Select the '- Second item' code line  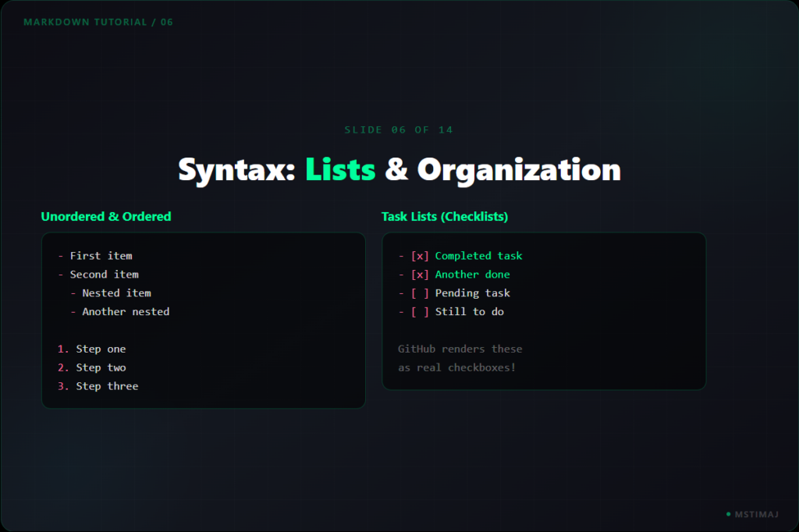98,274
